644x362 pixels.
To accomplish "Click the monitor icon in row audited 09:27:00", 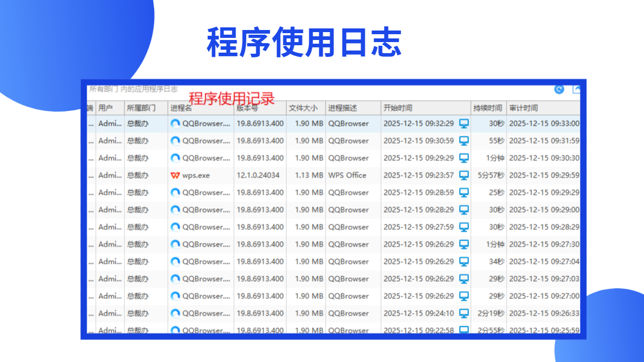I will click(x=464, y=296).
